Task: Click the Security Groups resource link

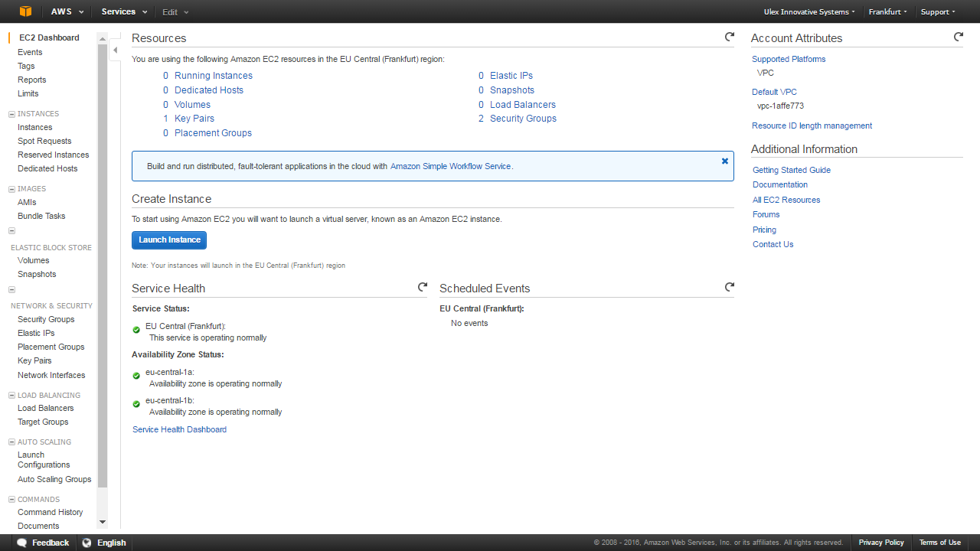Action: pyautogui.click(x=523, y=119)
